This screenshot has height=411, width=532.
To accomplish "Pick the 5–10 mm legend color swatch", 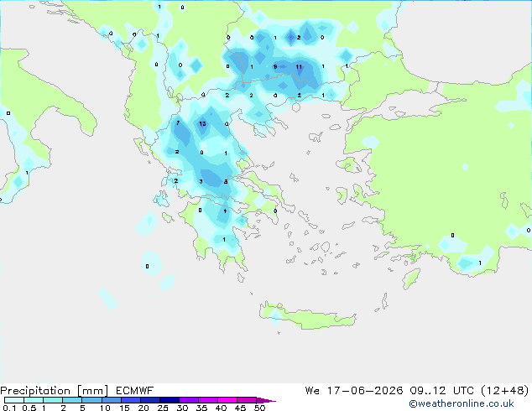I will pyautogui.click(x=91, y=400).
